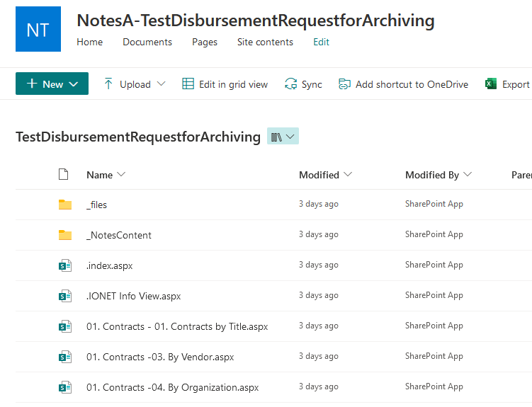Click Add shortcut to OneDrive icon
The image size is (532, 407).
345,84
